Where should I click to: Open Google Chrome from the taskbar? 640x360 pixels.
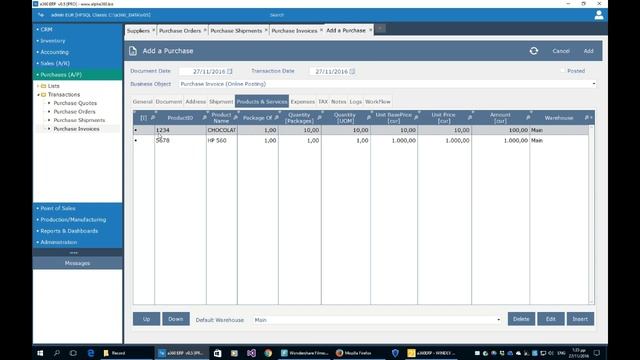tap(268, 353)
